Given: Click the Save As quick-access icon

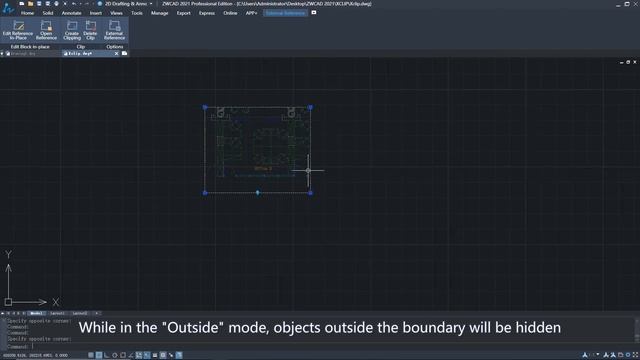Looking at the screenshot, I should (48, 4).
